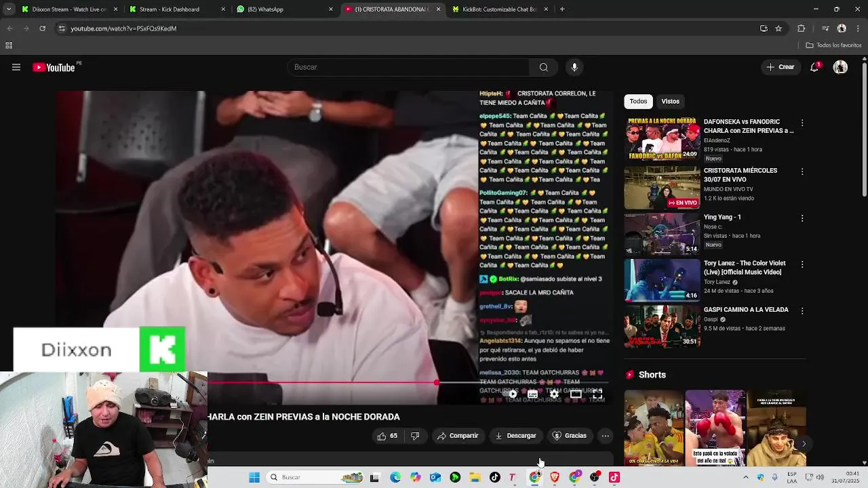Select the Vistos filter chip
Screen dimensions: 868x488
pyautogui.click(x=671, y=102)
